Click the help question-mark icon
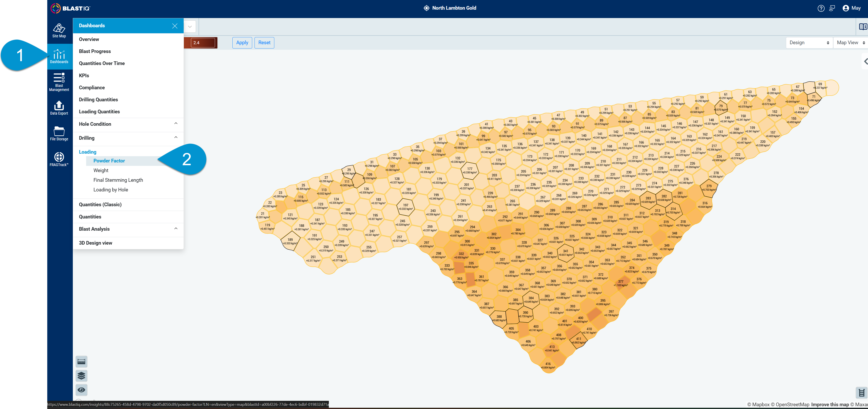868x409 pixels. point(821,8)
